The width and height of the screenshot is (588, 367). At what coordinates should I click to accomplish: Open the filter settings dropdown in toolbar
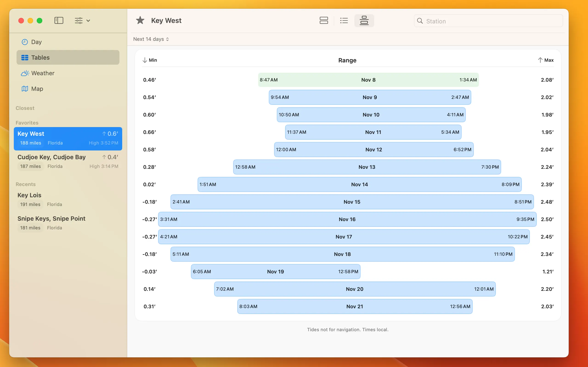(82, 21)
